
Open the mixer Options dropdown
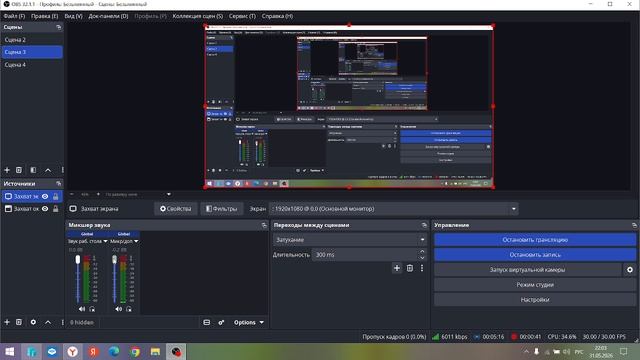tap(249, 322)
